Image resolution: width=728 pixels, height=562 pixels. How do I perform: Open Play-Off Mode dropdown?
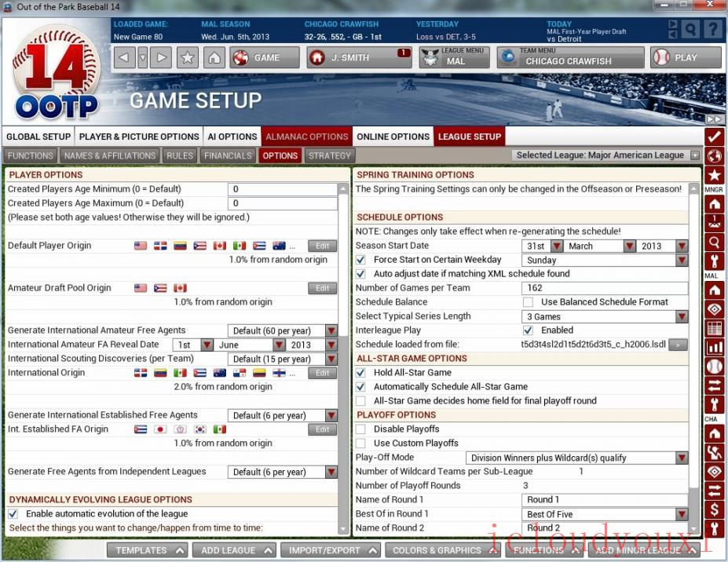click(x=577, y=458)
